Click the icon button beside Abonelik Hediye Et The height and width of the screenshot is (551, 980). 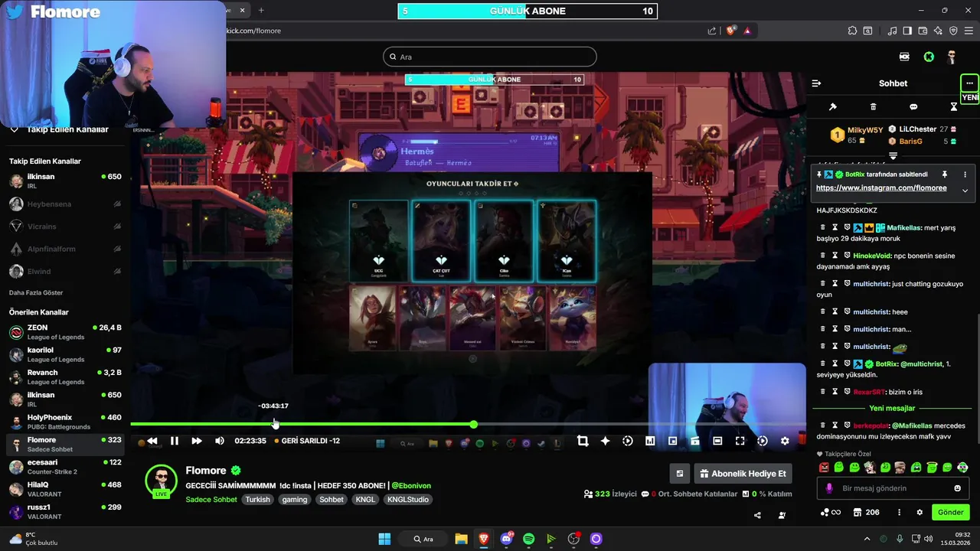point(679,474)
